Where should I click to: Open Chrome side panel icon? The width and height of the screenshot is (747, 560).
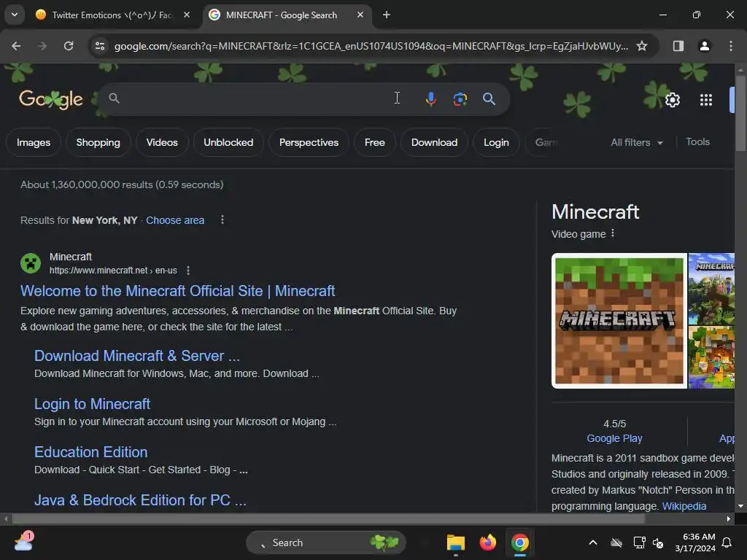pyautogui.click(x=678, y=46)
